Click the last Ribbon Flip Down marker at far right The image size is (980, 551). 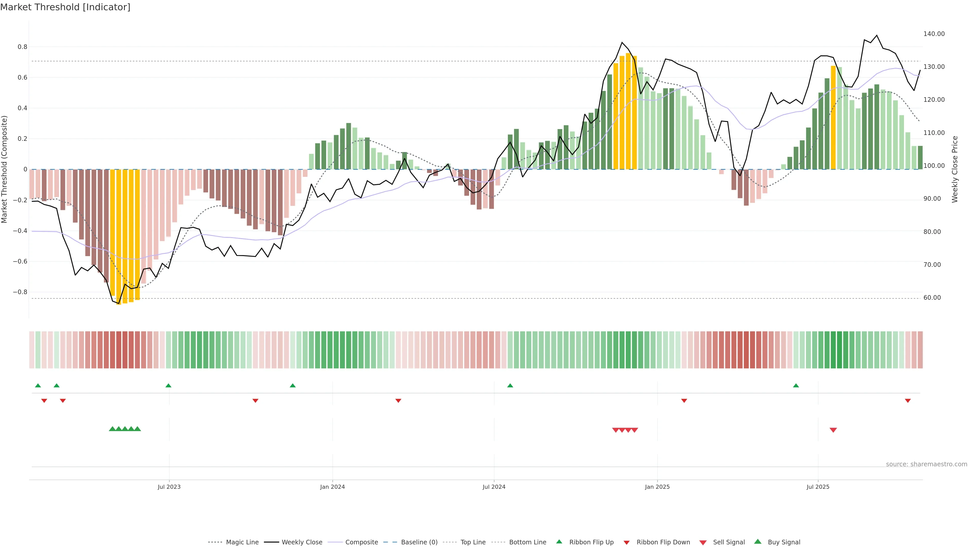tap(908, 400)
